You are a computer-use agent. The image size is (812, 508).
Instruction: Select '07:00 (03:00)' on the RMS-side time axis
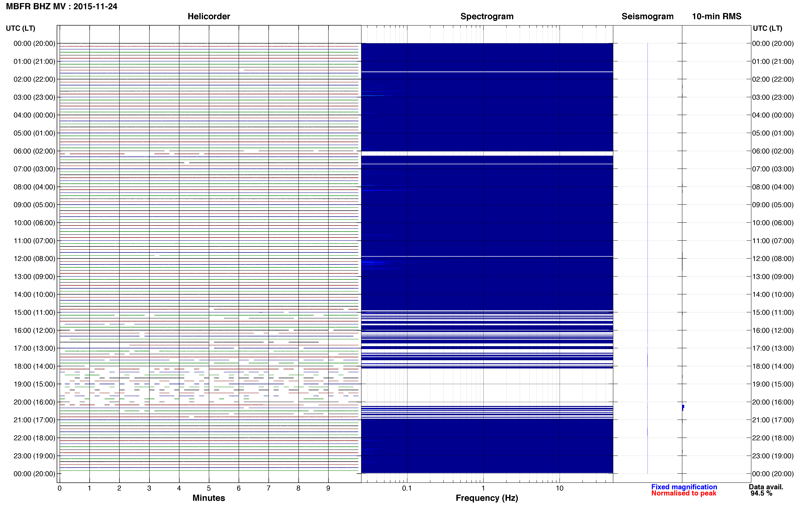point(773,169)
